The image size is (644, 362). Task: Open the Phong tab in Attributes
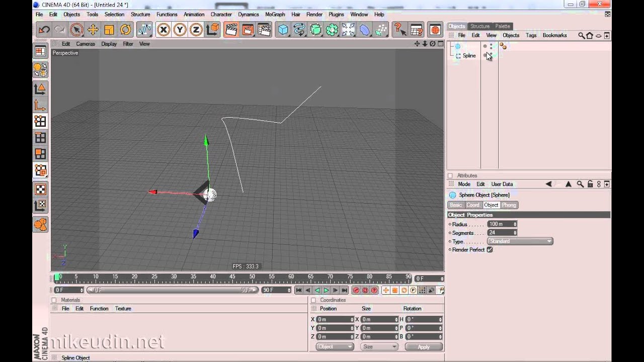[x=509, y=205]
